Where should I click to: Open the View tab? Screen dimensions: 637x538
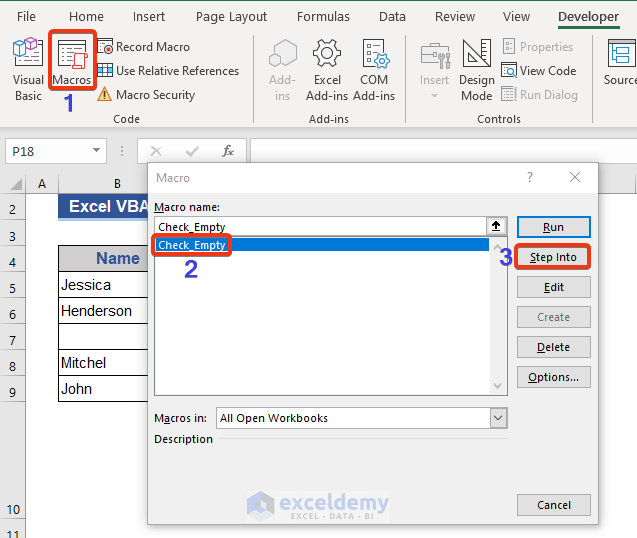(516, 17)
